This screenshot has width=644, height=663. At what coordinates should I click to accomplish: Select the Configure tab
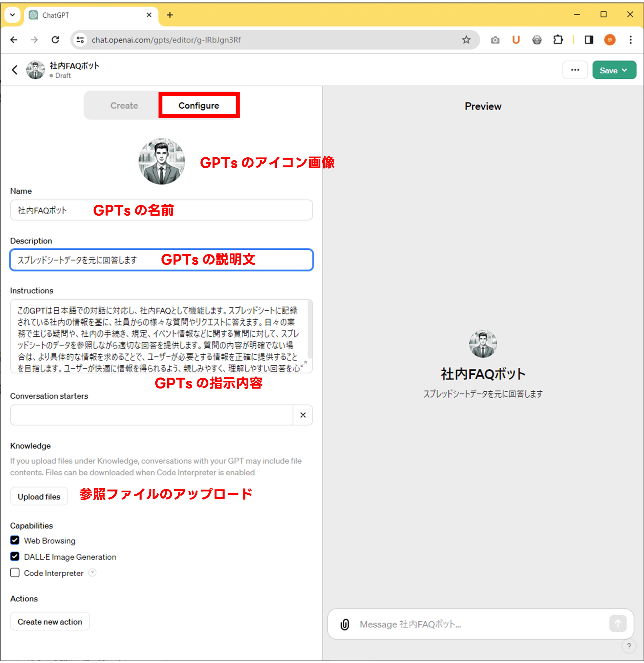(199, 105)
